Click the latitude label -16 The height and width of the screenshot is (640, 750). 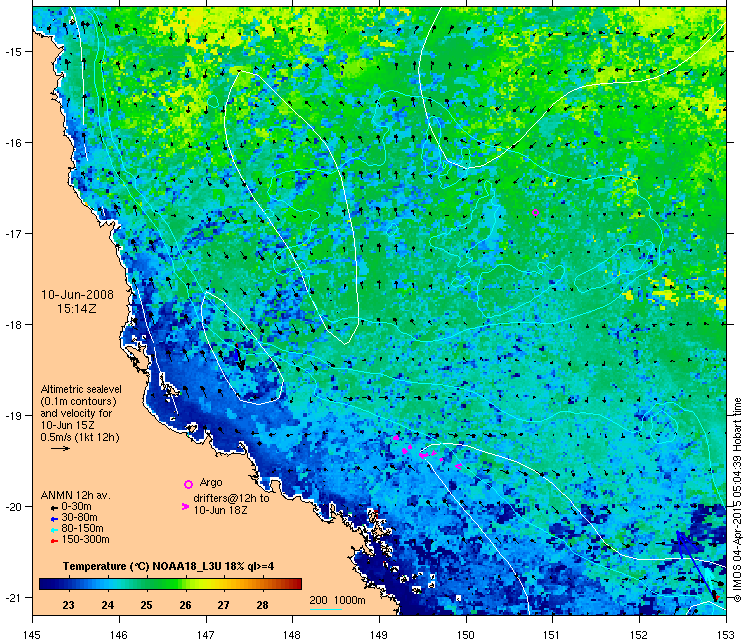(13, 142)
